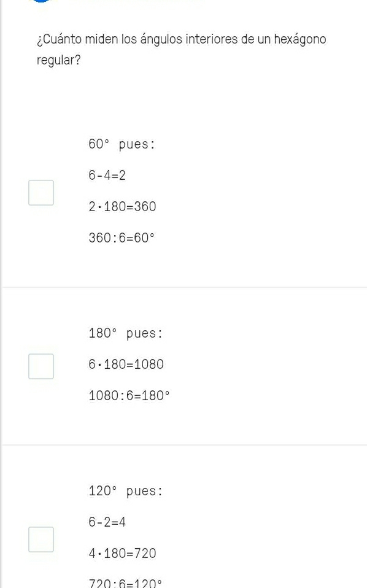Click the blue circle icon at top
The image size is (367, 588).
point(41,1)
